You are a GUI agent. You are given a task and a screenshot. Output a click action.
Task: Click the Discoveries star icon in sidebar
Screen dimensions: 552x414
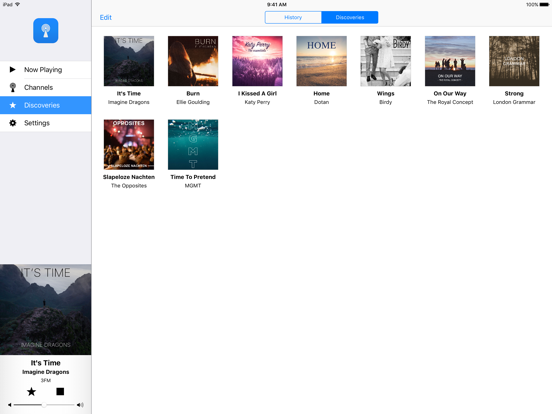coord(13,105)
